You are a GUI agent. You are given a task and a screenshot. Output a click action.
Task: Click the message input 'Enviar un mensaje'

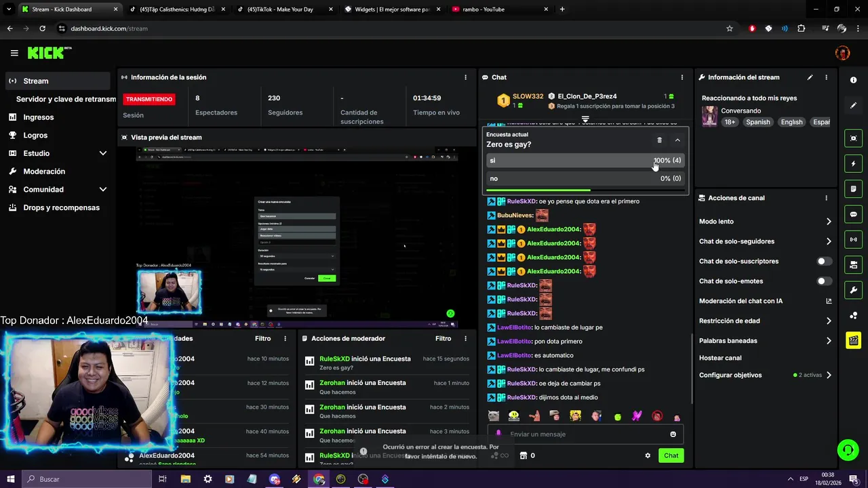(x=585, y=434)
